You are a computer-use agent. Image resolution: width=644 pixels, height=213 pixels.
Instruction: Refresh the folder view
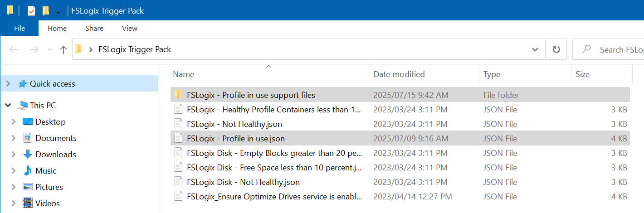(556, 49)
